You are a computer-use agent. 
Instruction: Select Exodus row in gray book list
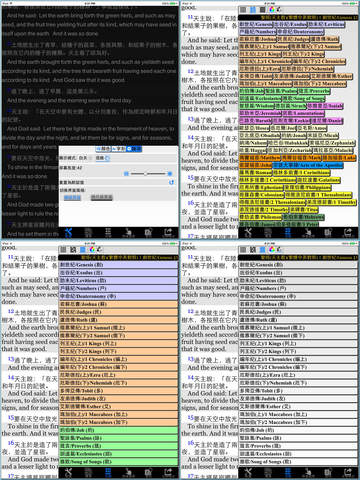coord(298,273)
